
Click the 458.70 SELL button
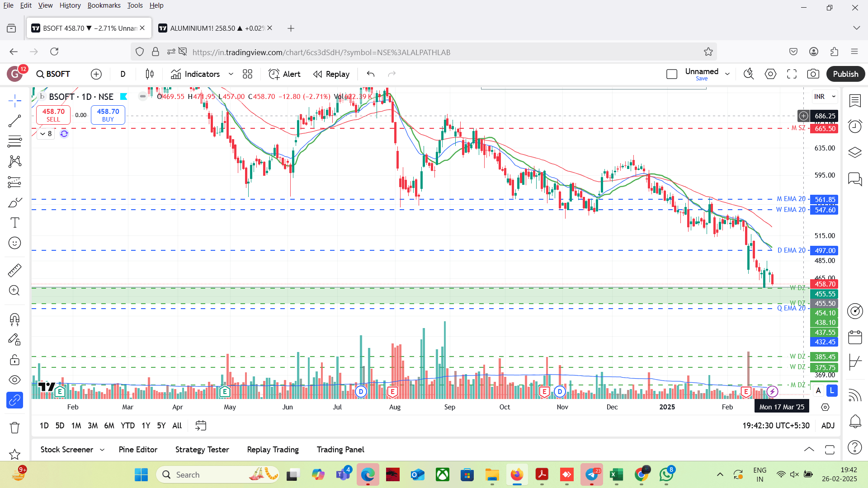pos(53,115)
